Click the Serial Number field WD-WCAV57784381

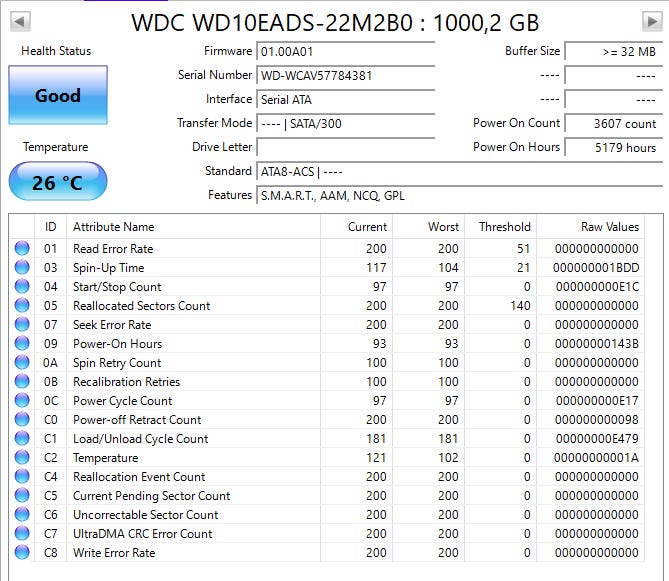[346, 76]
